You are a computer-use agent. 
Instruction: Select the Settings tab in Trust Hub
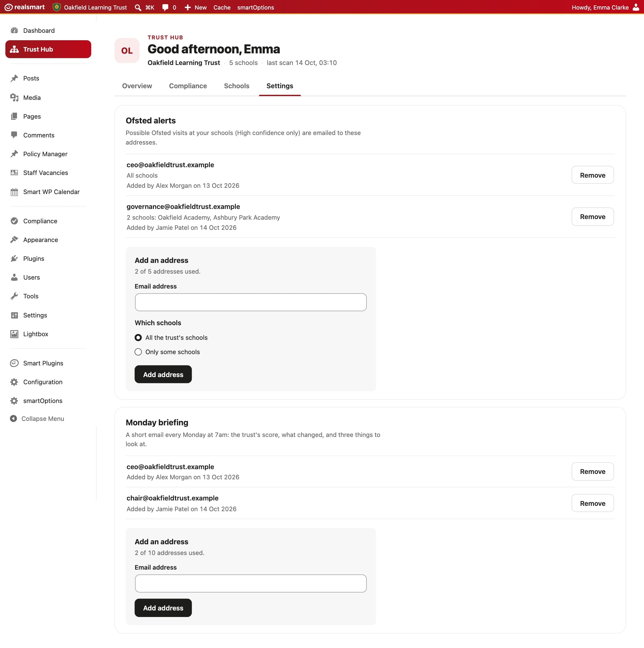tap(280, 86)
